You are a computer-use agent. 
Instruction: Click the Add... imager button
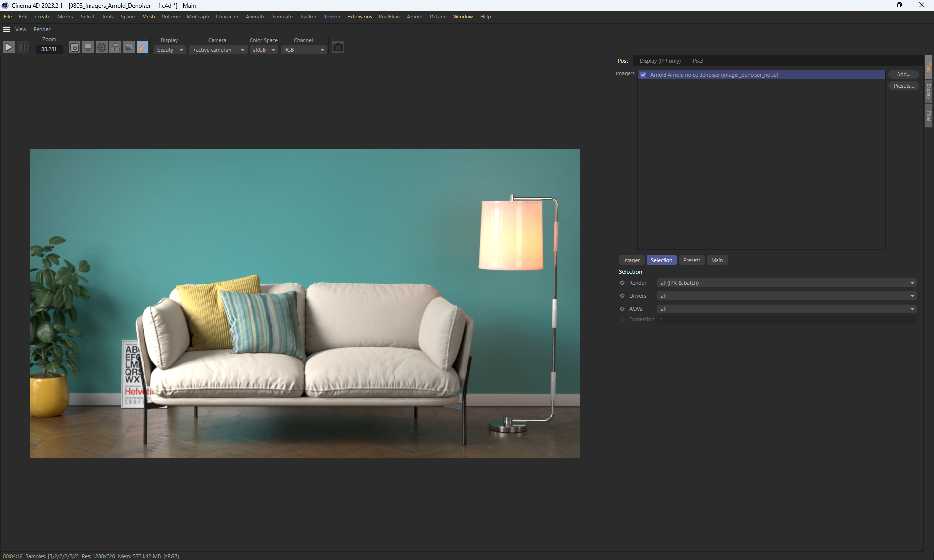[x=903, y=74]
